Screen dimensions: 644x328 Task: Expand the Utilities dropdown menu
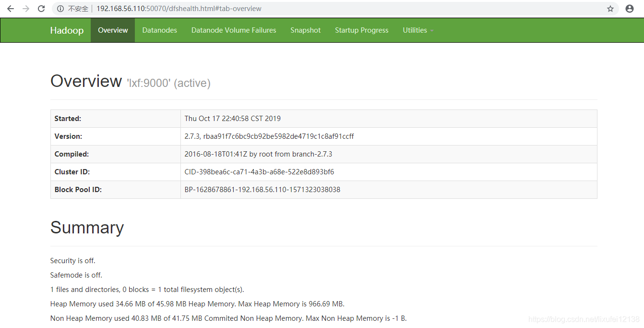click(418, 30)
